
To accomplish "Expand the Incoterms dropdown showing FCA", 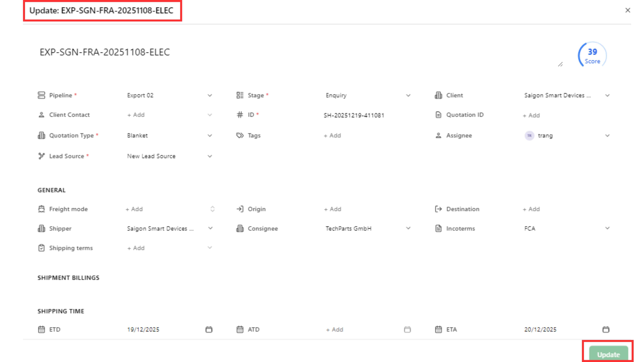I will (x=607, y=228).
